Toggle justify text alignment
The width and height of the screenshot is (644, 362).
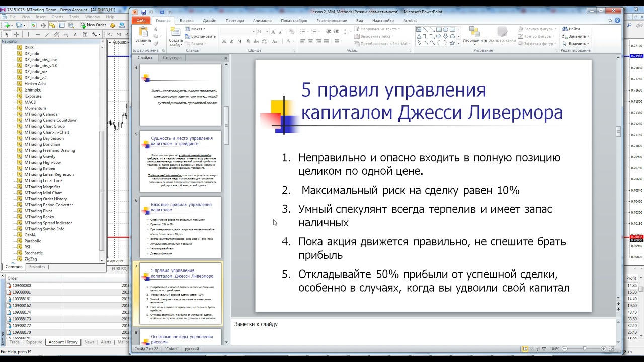pyautogui.click(x=327, y=41)
